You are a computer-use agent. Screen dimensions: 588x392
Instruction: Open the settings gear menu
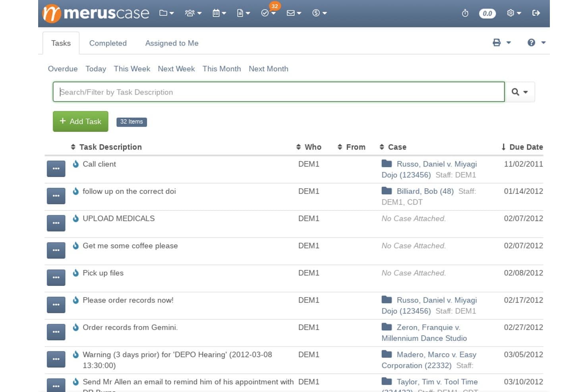[x=514, y=13]
